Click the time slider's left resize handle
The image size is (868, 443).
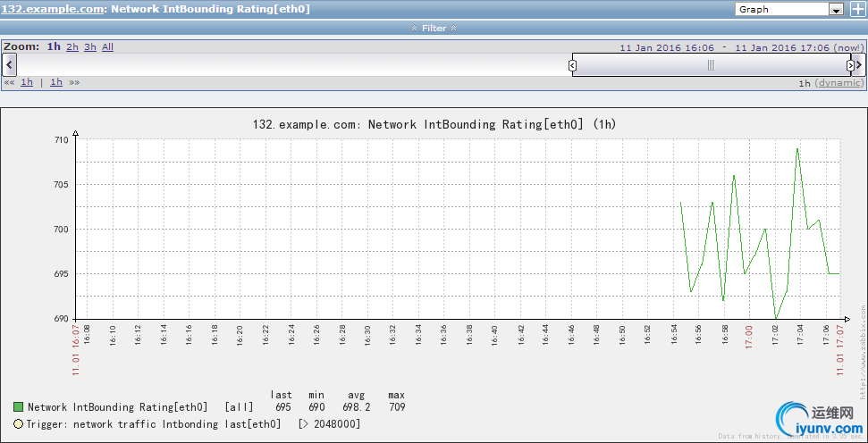click(572, 66)
